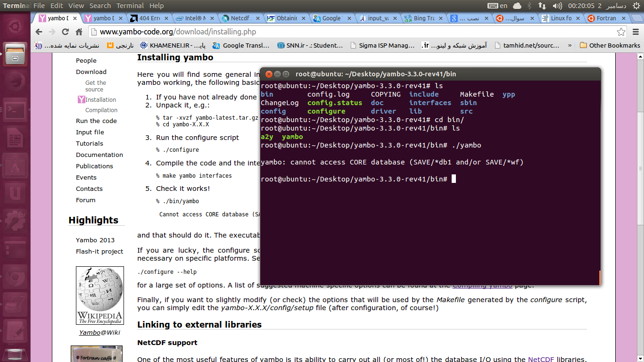Open Events in the site sidebar
The image size is (644, 362).
pos(86,177)
